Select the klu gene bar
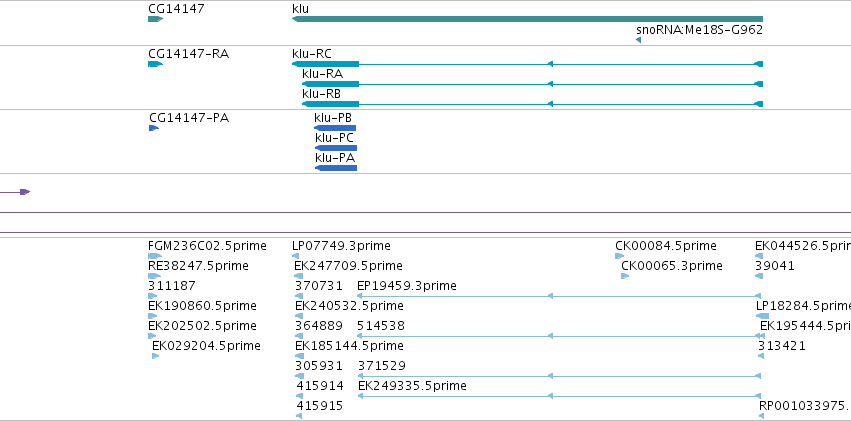This screenshot has width=851, height=421. pos(527,19)
